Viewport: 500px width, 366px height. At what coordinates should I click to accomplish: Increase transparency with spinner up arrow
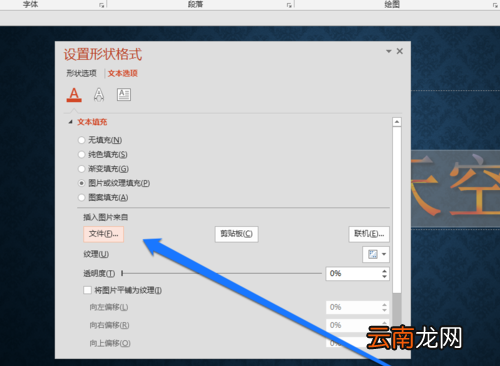(x=385, y=271)
